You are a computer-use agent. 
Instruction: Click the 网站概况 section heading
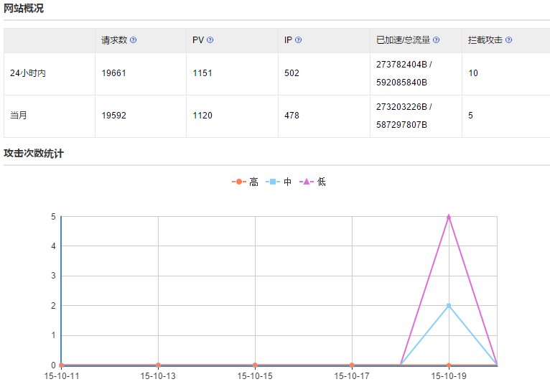click(x=24, y=8)
